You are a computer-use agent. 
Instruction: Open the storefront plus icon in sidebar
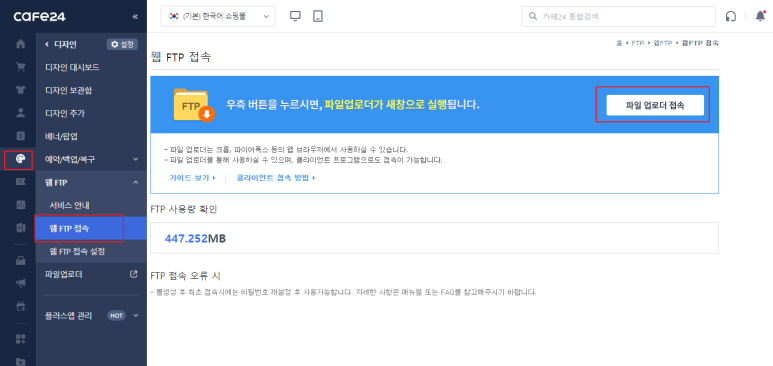21,306
